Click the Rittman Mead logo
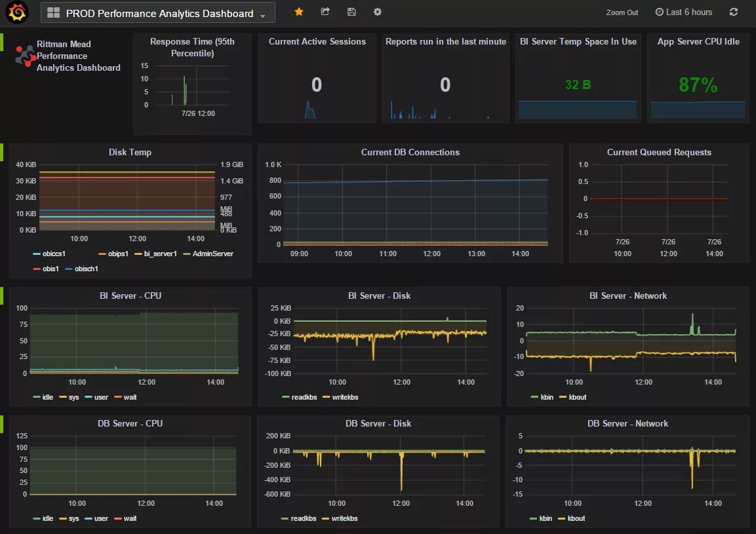Screen dimensions: 756x534 coord(24,56)
